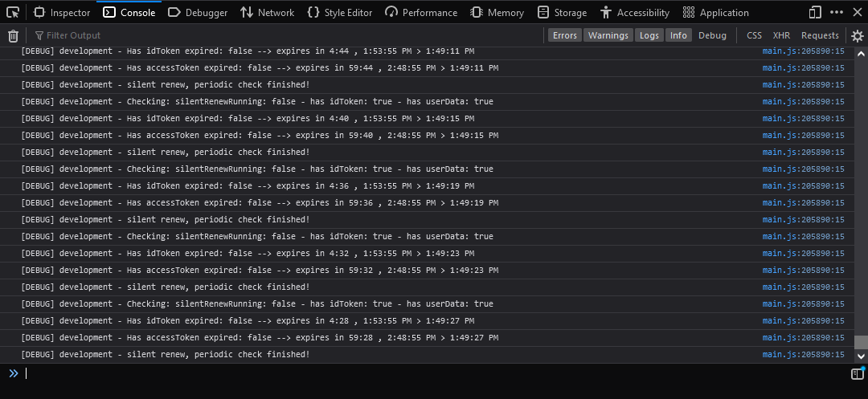868x399 pixels.
Task: Open main.js link for 'expires in 59:32' row
Action: point(803,271)
